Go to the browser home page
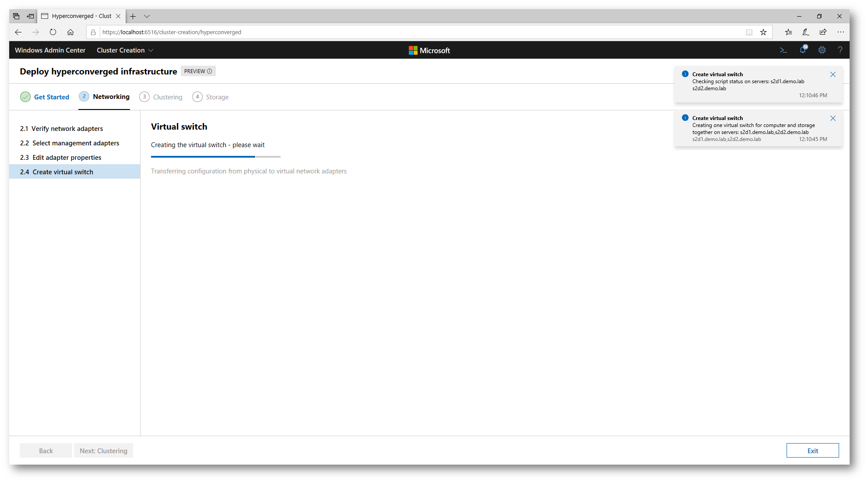Viewport: 868px width, 483px height. tap(70, 32)
